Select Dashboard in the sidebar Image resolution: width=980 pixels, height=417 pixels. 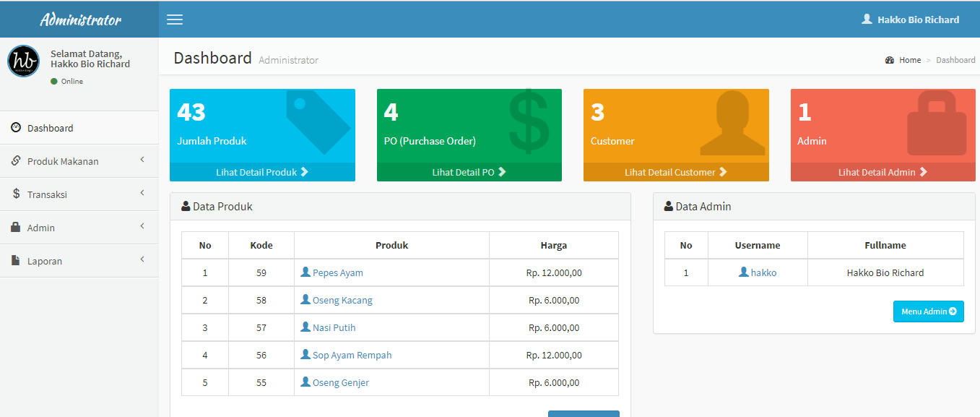pyautogui.click(x=50, y=128)
